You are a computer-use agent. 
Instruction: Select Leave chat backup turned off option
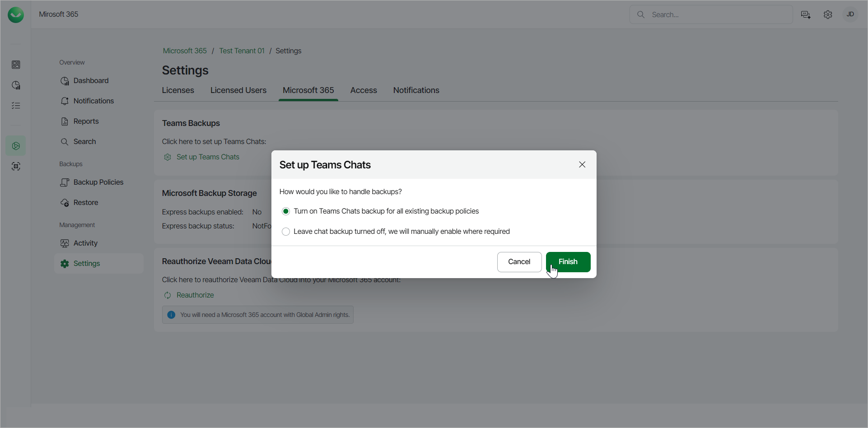coord(286,232)
